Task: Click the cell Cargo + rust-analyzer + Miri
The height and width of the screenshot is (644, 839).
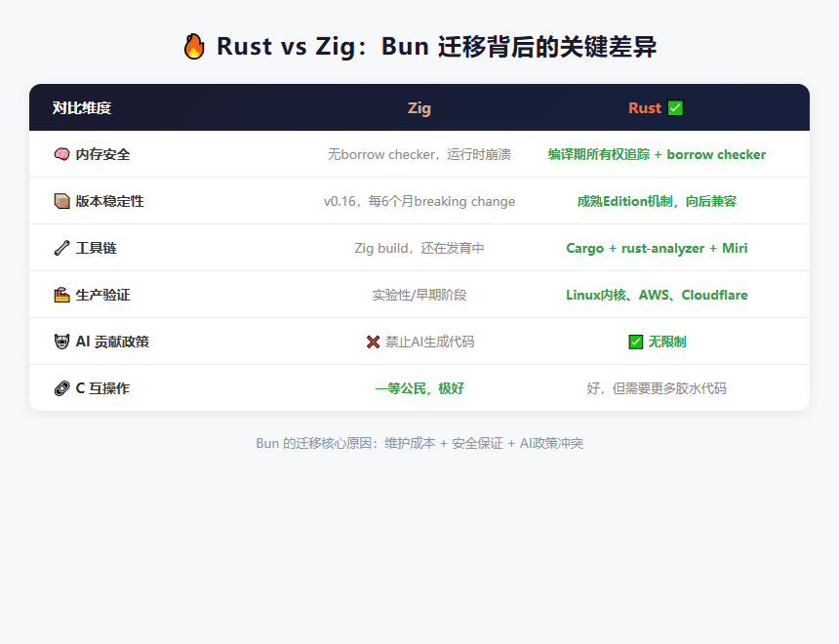Action: point(657,248)
